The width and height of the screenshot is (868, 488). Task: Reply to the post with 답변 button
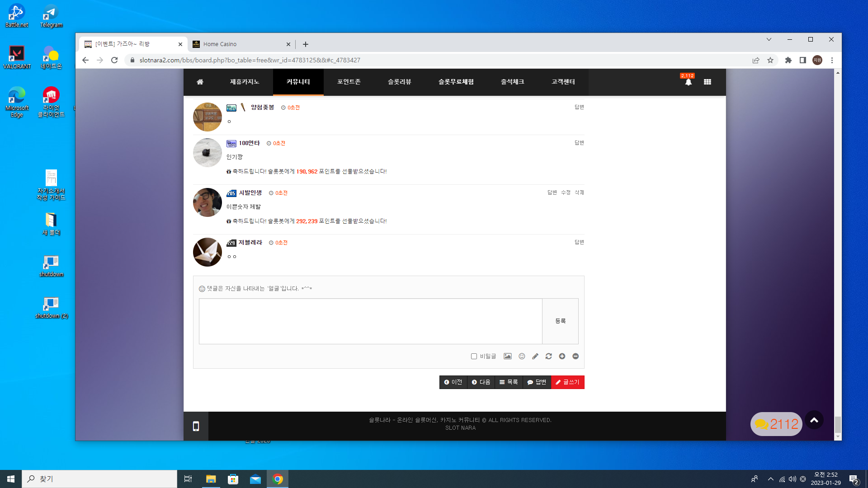[537, 382]
